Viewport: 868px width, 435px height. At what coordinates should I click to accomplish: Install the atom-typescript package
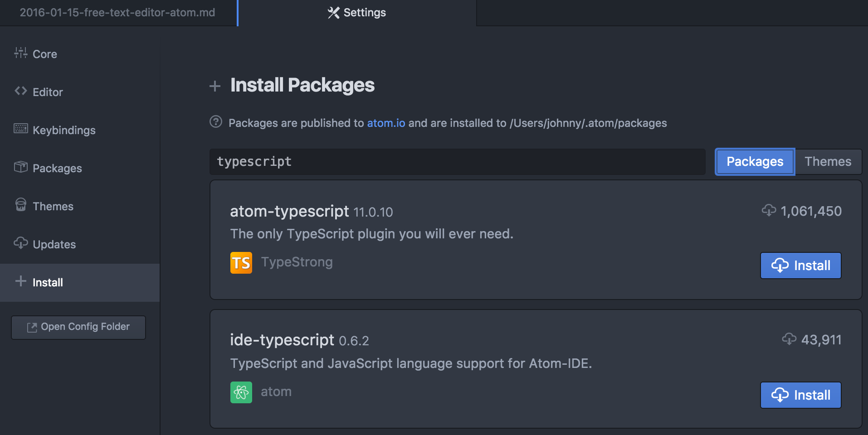pyautogui.click(x=801, y=266)
